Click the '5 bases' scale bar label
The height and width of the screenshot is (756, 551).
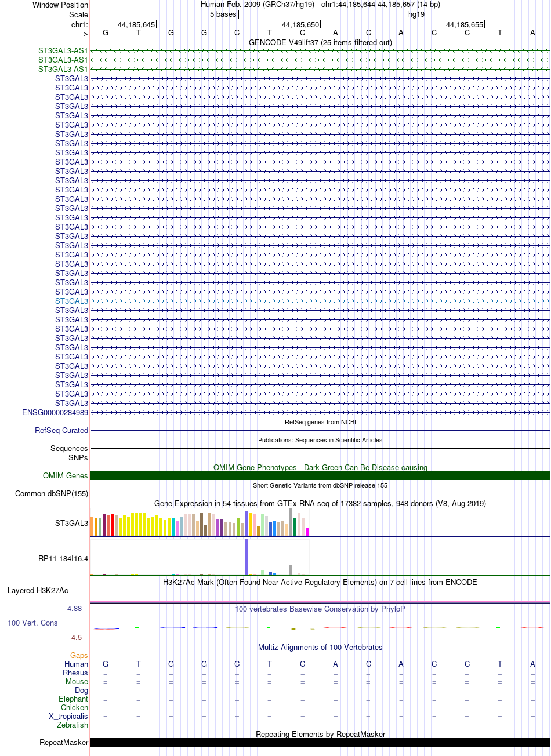pyautogui.click(x=223, y=14)
